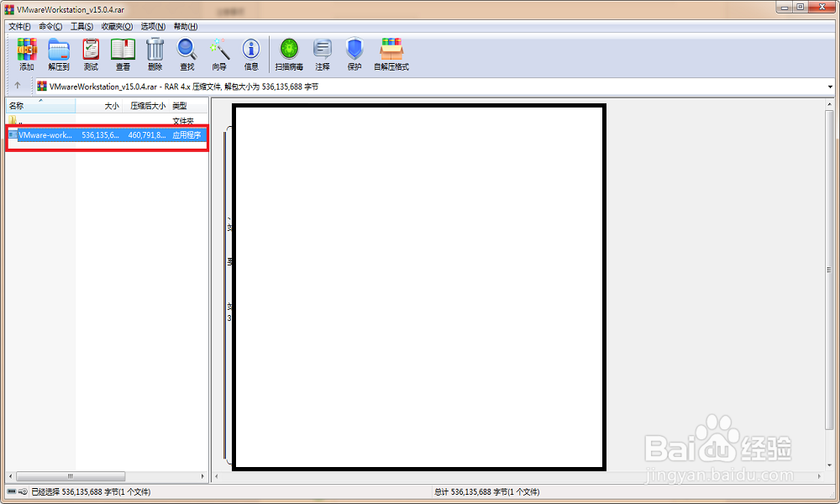840x504 pixels.
Task: Sort by Name (名称) column header
Action: (40, 106)
